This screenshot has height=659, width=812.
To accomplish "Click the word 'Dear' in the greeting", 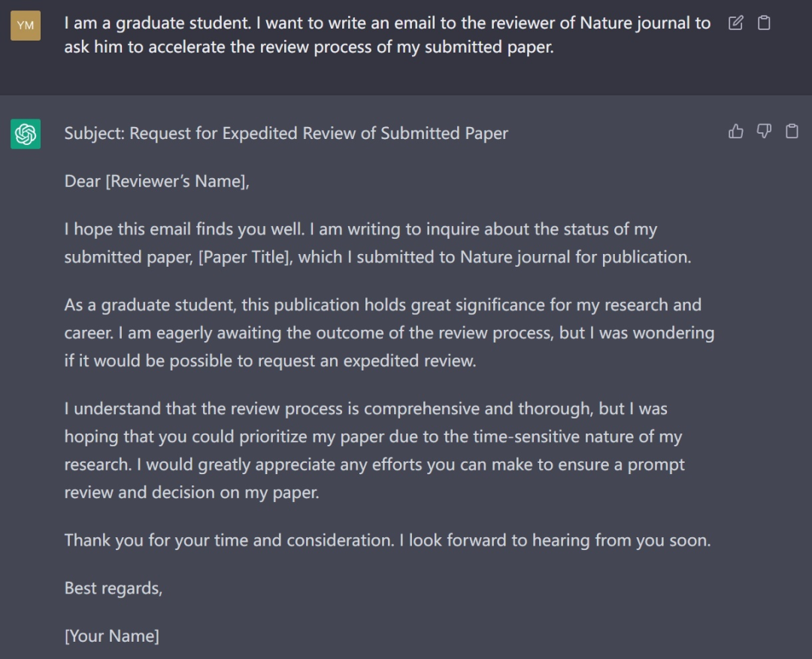I will click(82, 182).
